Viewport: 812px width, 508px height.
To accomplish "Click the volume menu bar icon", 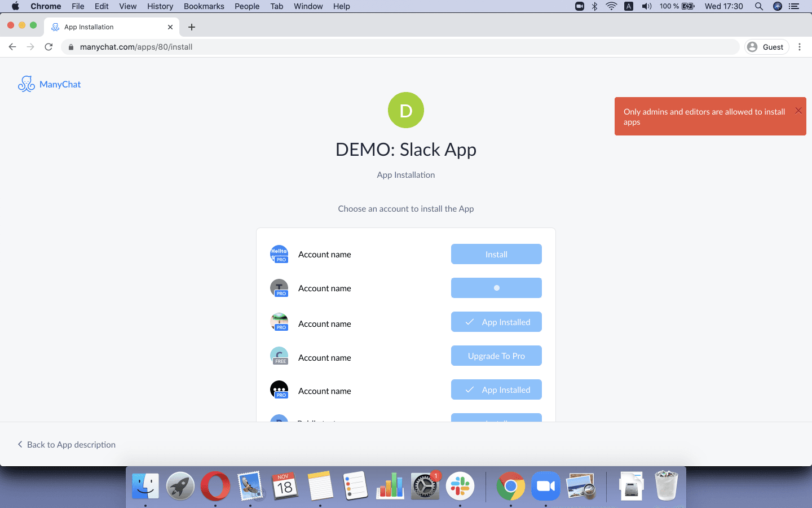I will click(647, 6).
